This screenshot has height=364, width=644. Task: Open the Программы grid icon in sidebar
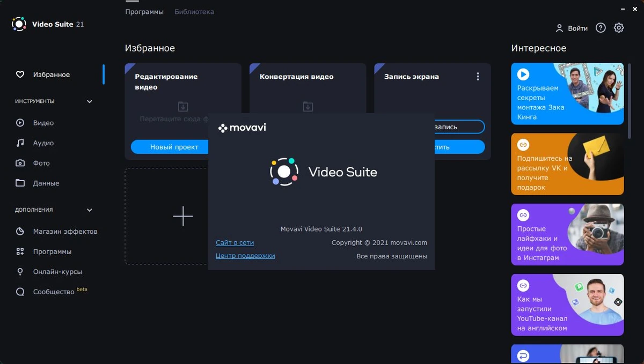[20, 251]
